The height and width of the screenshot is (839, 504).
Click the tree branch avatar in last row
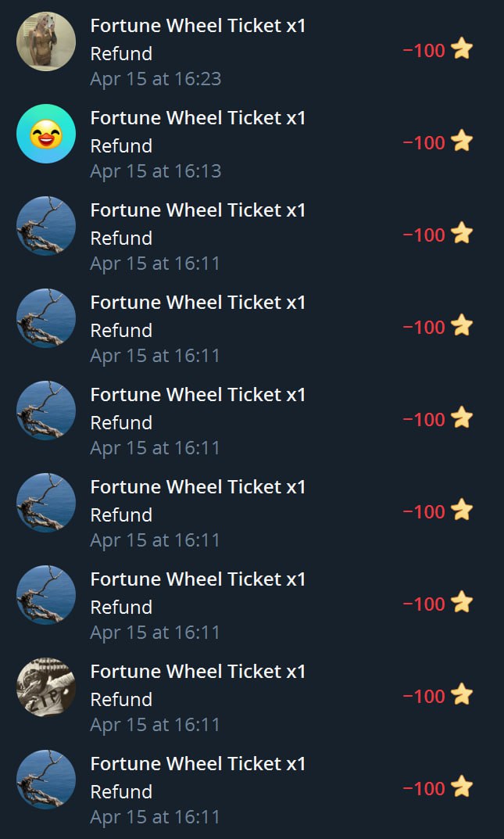click(x=46, y=779)
